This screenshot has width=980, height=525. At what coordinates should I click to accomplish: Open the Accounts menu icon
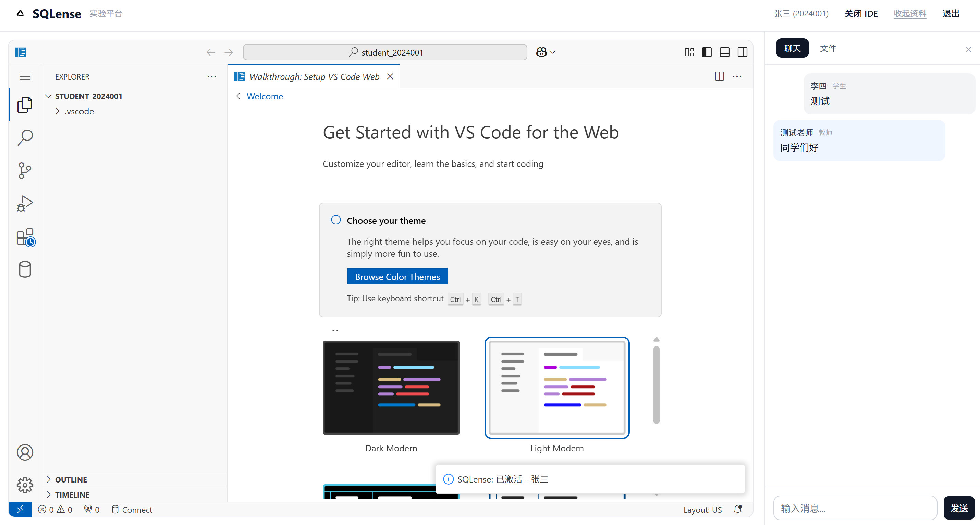[x=25, y=452]
